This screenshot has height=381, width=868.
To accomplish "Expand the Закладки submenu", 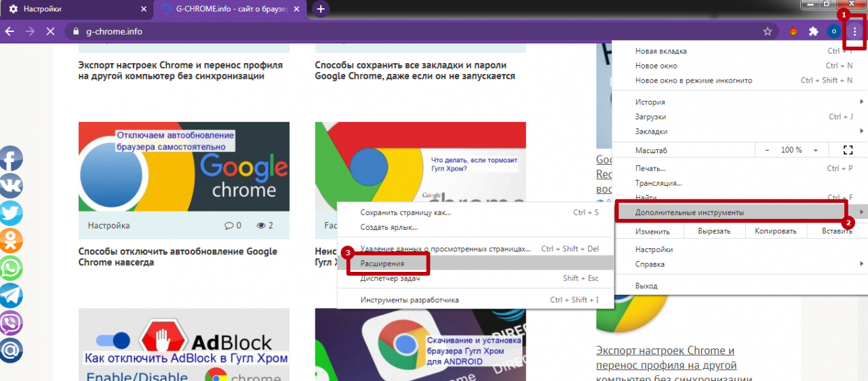I will [739, 131].
